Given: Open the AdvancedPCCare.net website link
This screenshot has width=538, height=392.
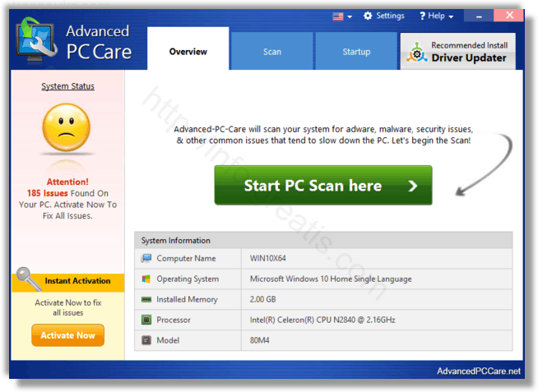Looking at the screenshot, I should 479,371.
